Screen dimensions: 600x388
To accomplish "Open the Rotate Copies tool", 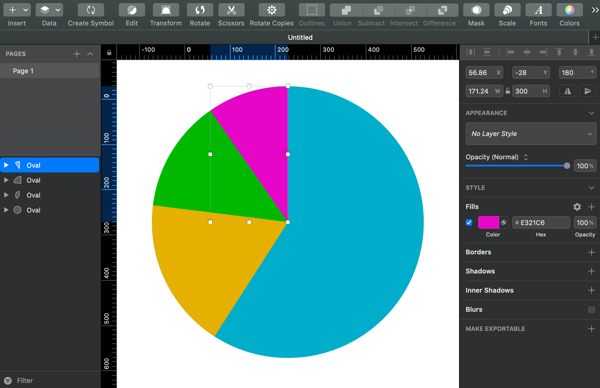I will tap(271, 10).
